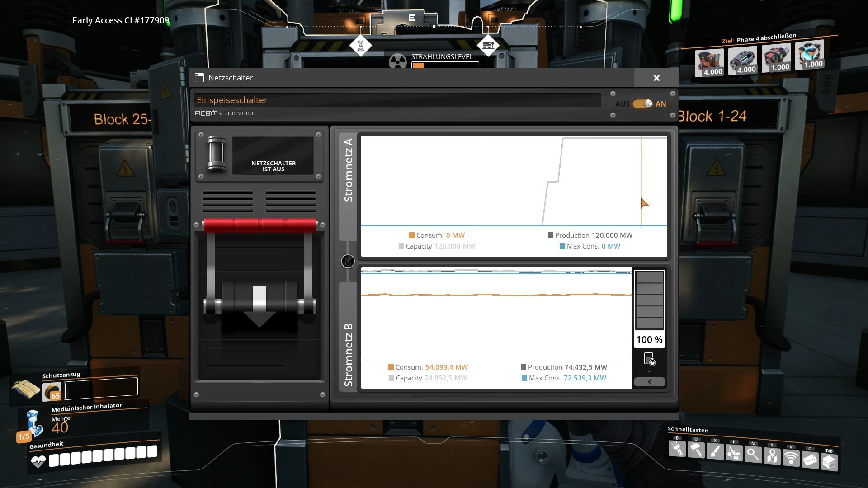
Task: Click the Menge: 40 inhaler count
Action: 61,424
